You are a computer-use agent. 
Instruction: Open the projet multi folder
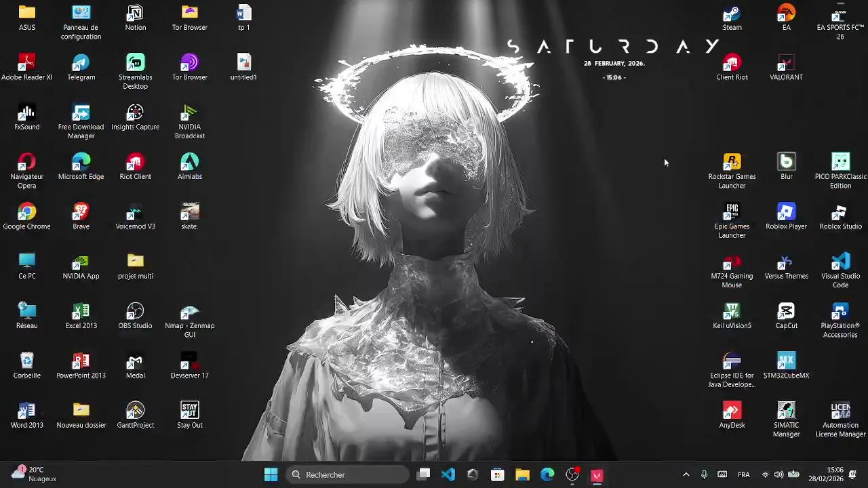click(135, 266)
